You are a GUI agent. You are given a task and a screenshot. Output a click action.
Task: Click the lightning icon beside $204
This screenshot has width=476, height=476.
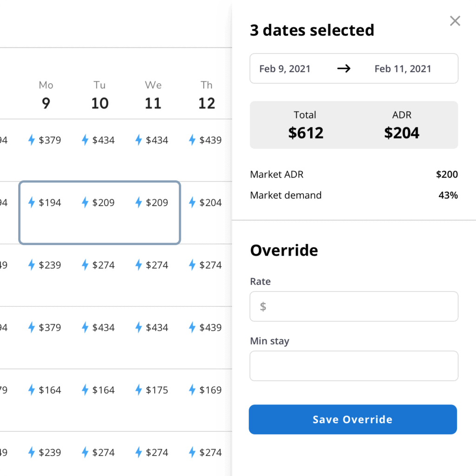click(x=192, y=202)
